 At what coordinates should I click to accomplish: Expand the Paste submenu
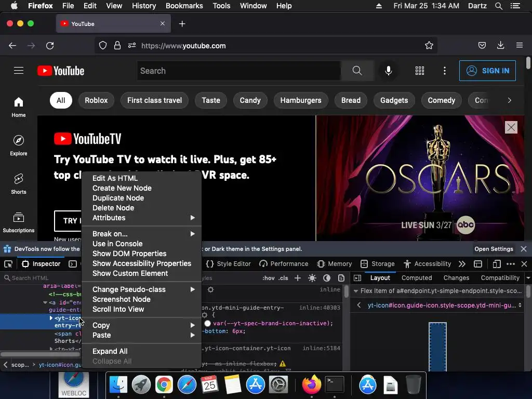(x=141, y=335)
